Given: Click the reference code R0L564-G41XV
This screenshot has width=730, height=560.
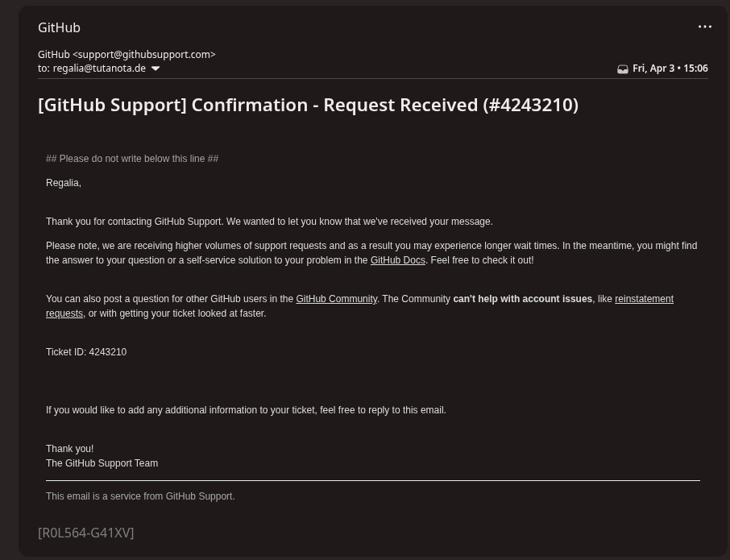Looking at the screenshot, I should click(85, 533).
